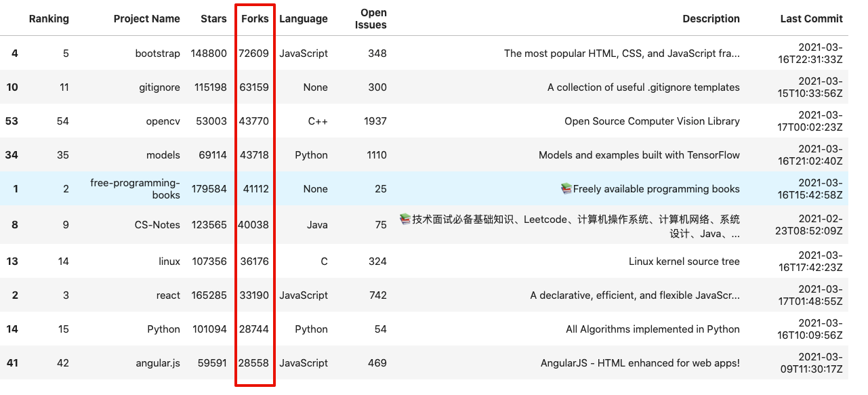Select the angular.js project name cell
Image resolution: width=868 pixels, height=395 pixels.
[158, 363]
